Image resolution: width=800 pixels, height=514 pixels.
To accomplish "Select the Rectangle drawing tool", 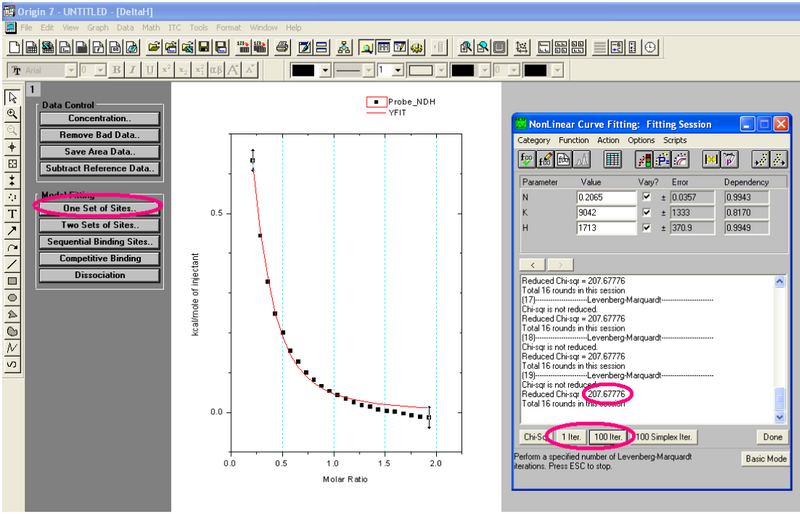I will [12, 281].
